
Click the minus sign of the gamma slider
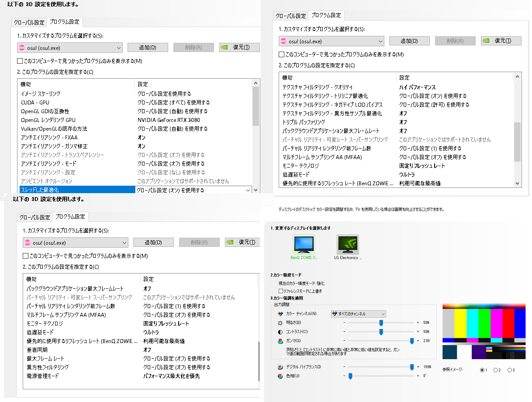pos(344,340)
